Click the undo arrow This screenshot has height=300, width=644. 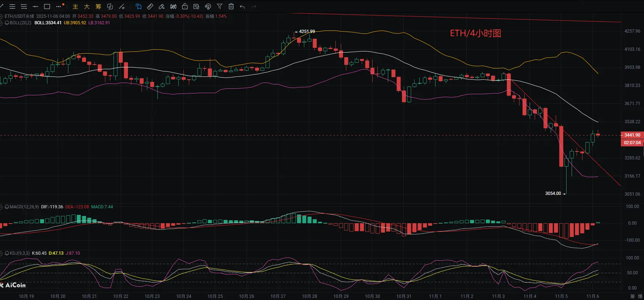click(242, 7)
